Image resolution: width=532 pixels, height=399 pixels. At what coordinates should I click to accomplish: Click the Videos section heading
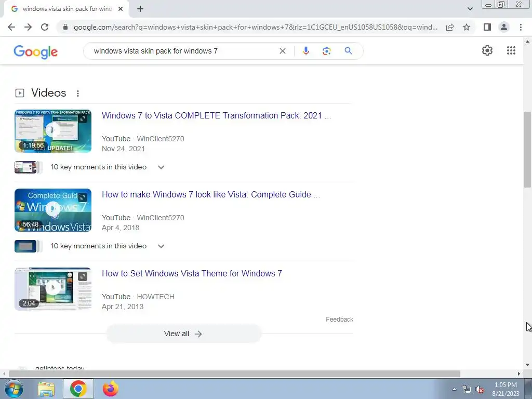pyautogui.click(x=48, y=93)
